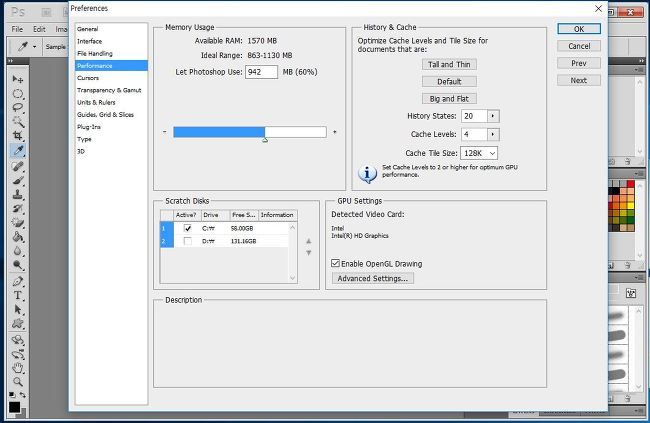Viewport: 650px width, 423px height.
Task: Open the History States arrow dropdown
Action: (x=493, y=116)
